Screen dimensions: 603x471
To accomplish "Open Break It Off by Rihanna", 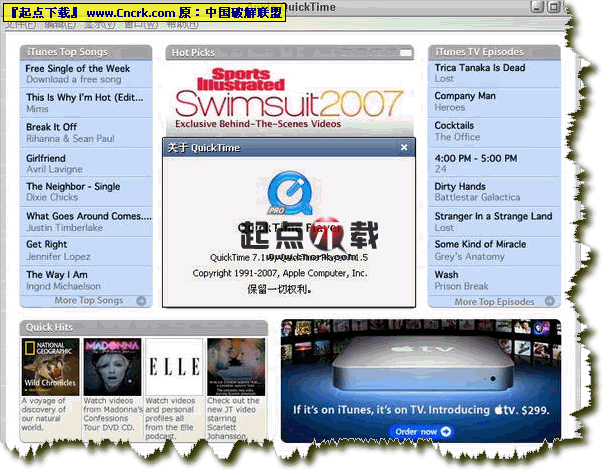I will coord(86,133).
